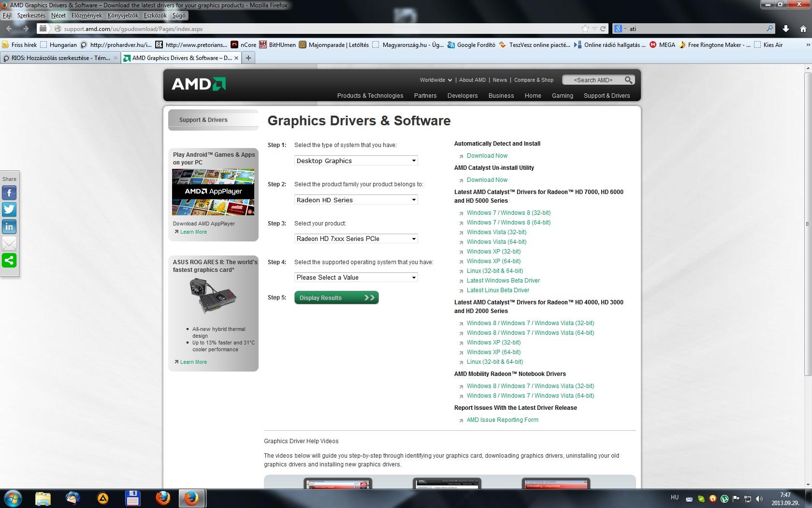The width and height of the screenshot is (812, 508).
Task: Open the Radeon HD 7xxx Series PCIe dropdown
Action: click(356, 239)
